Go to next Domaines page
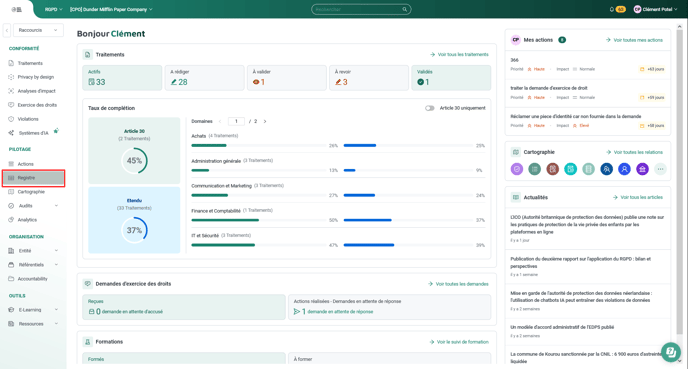 [x=265, y=122]
